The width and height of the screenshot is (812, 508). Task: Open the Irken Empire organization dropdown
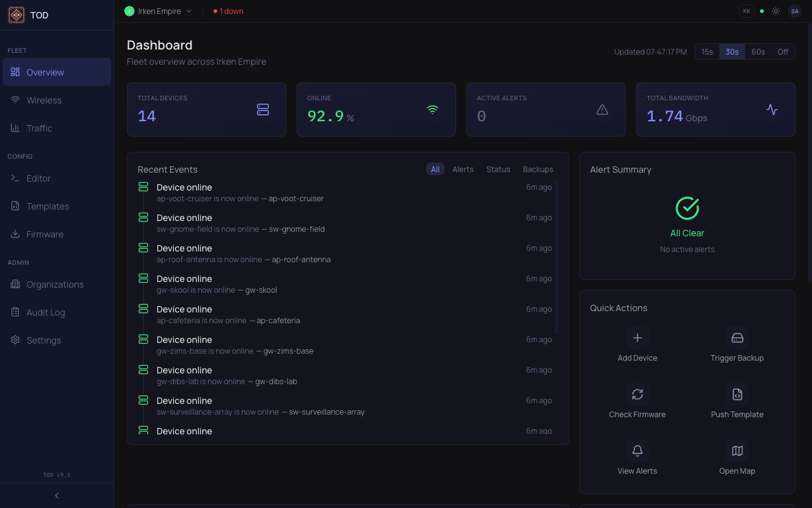(x=158, y=11)
